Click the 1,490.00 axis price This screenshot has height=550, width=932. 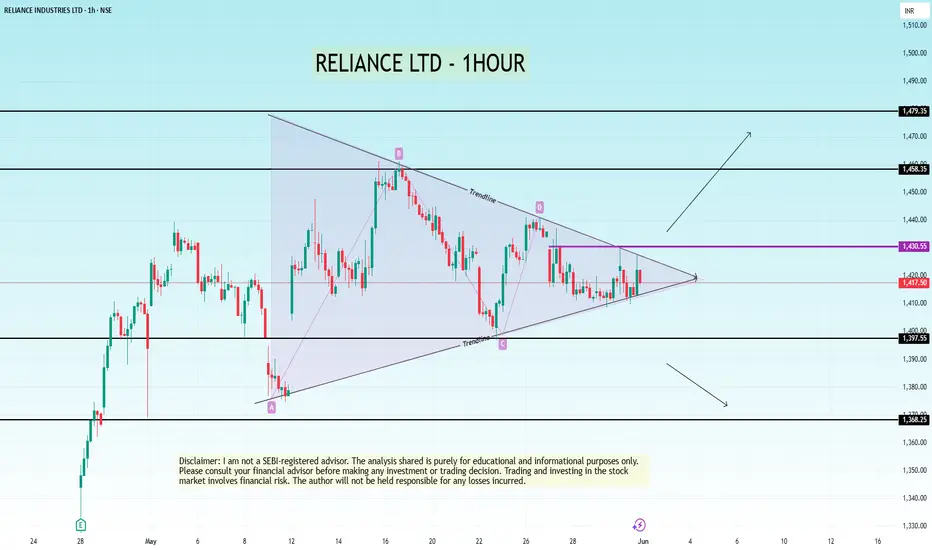pos(914,81)
